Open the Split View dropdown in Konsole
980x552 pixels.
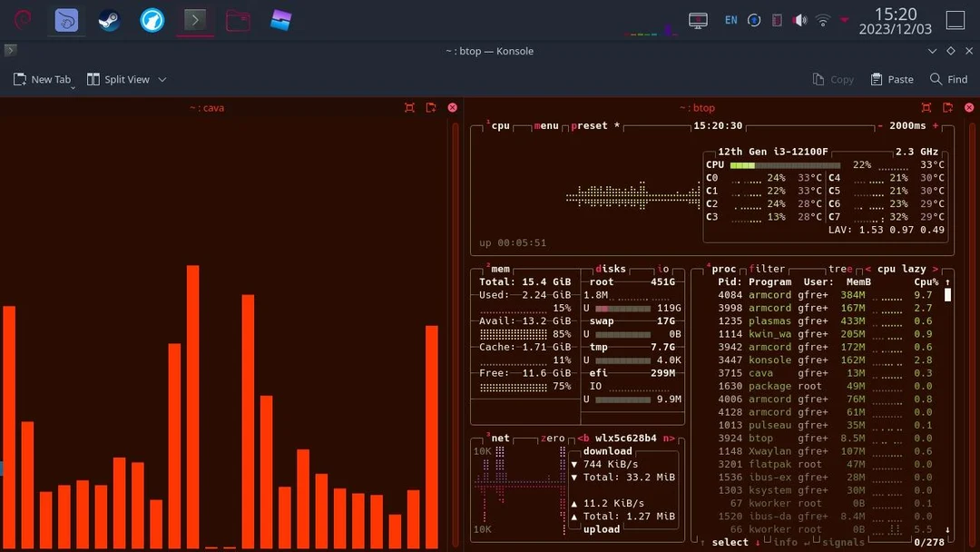(x=162, y=79)
